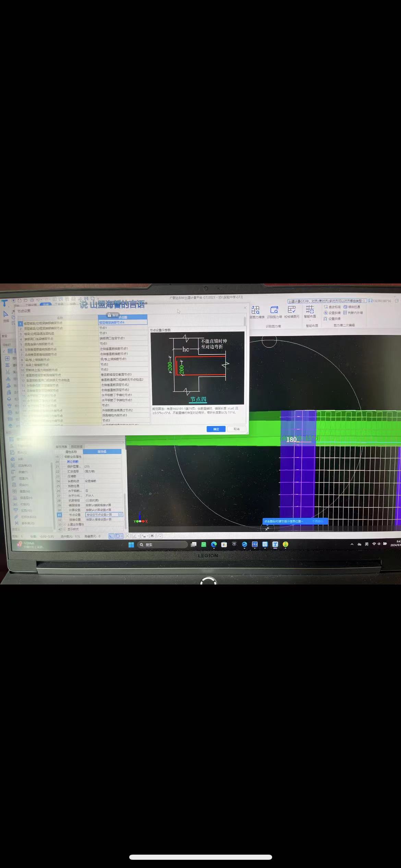Show hidden system tray icons
Viewport: 401px width, 868px height.
click(x=352, y=544)
